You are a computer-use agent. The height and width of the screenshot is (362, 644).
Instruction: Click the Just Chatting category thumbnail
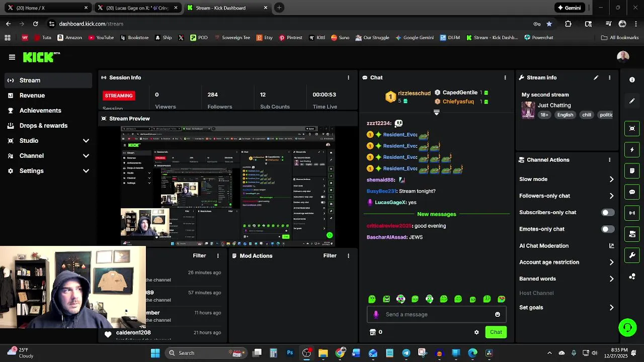[x=528, y=110]
